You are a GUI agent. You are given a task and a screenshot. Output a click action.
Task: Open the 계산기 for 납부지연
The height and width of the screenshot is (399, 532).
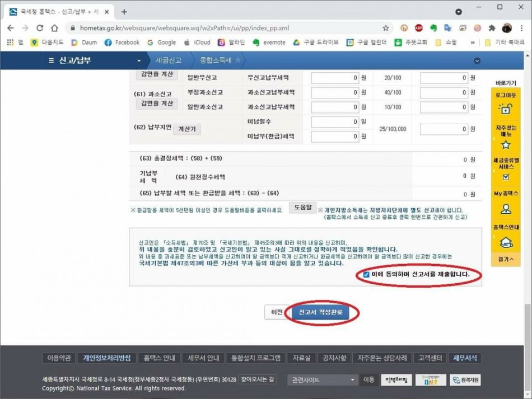tap(186, 129)
